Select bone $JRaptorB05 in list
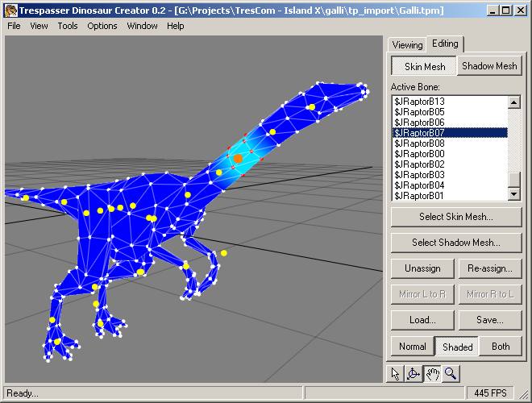This screenshot has width=532, height=403. pyautogui.click(x=450, y=112)
